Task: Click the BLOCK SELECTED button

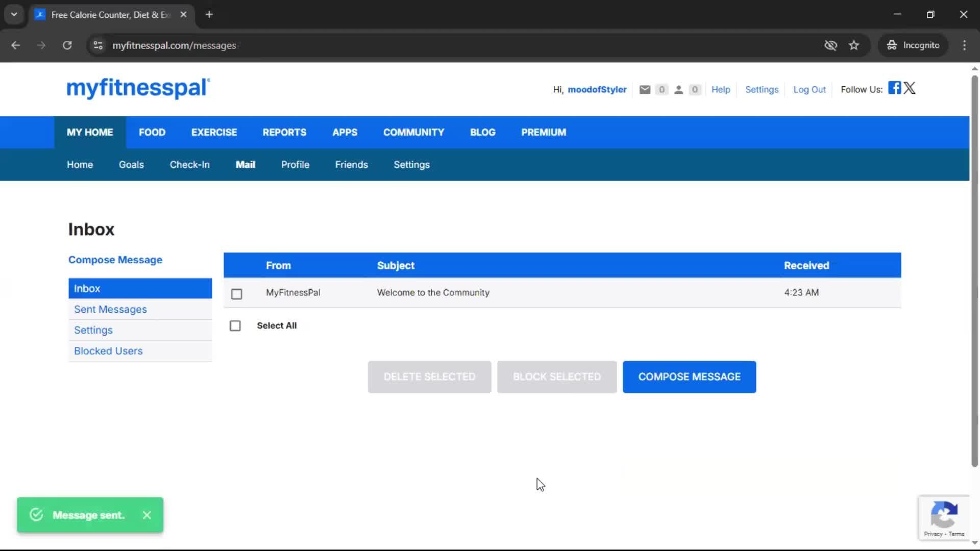Action: 557,377
